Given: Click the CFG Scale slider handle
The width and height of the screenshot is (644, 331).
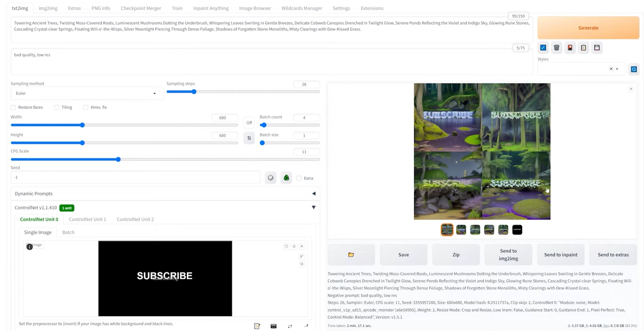Looking at the screenshot, I should pyautogui.click(x=118, y=159).
